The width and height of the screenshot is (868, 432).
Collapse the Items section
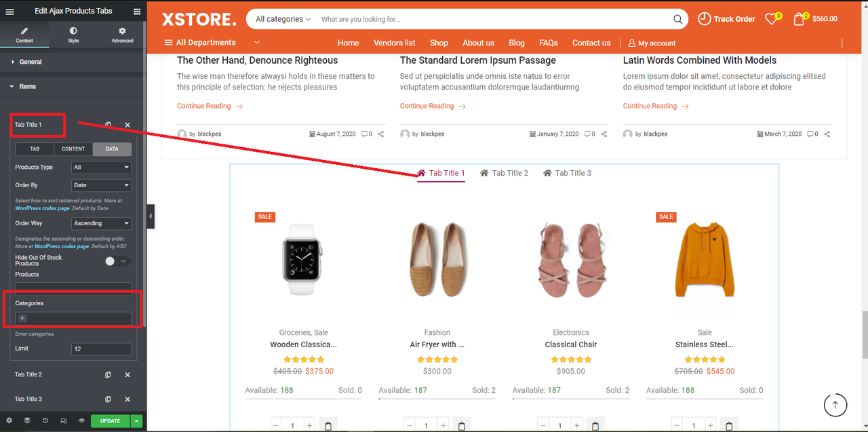(73, 86)
